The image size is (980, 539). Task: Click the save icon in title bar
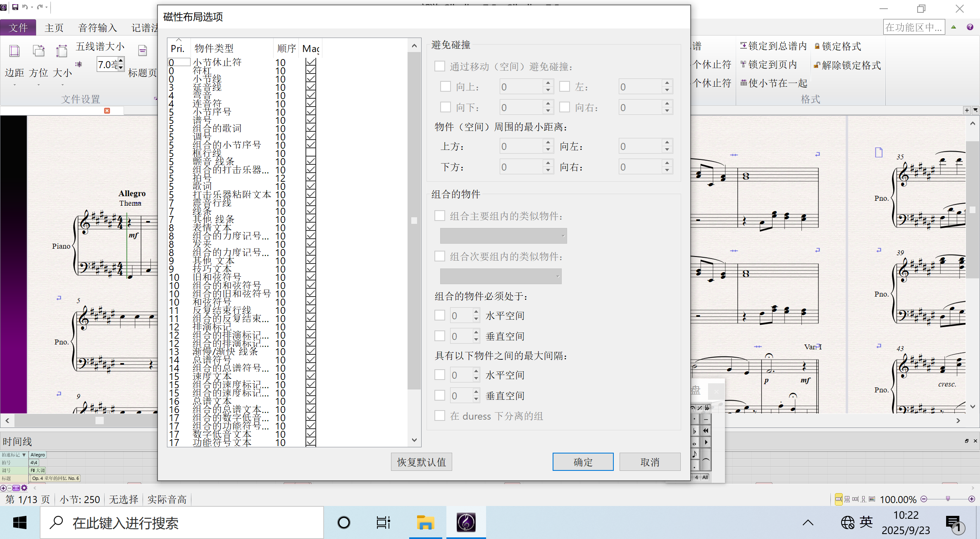click(15, 7)
